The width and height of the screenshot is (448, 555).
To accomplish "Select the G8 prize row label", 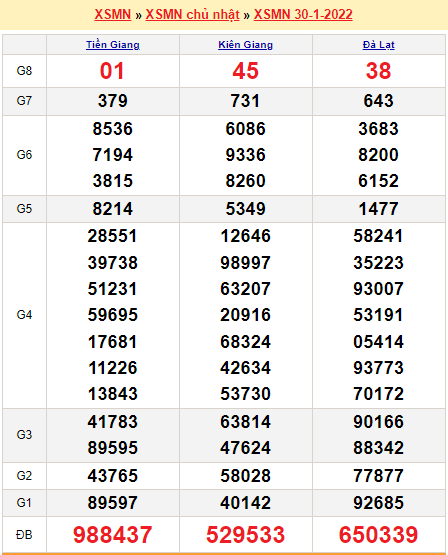I will pos(24,71).
